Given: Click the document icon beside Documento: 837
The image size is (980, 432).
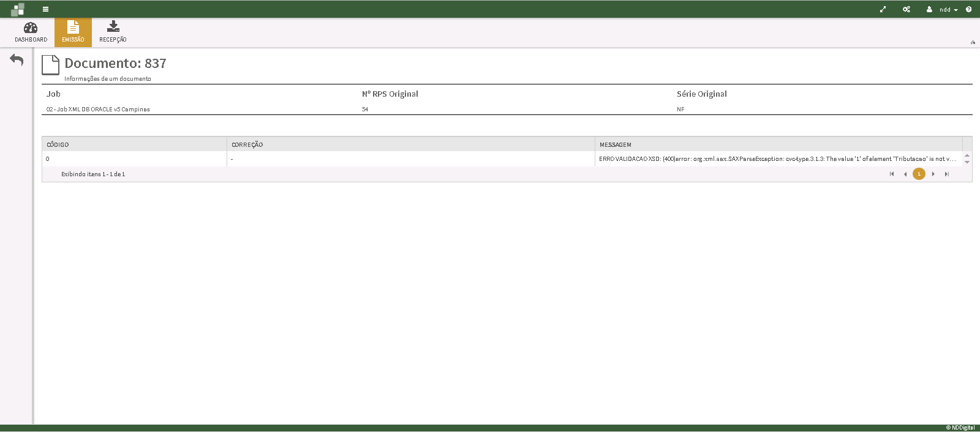Looking at the screenshot, I should (x=50, y=65).
